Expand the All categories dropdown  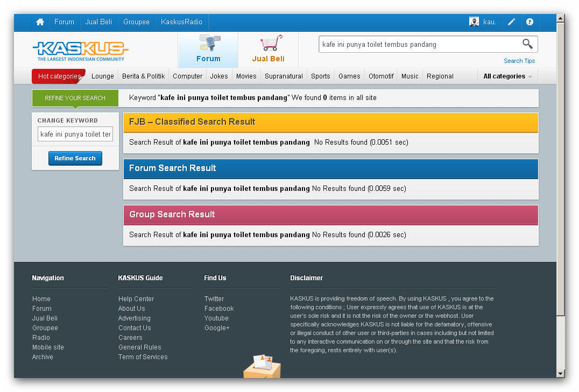point(508,76)
